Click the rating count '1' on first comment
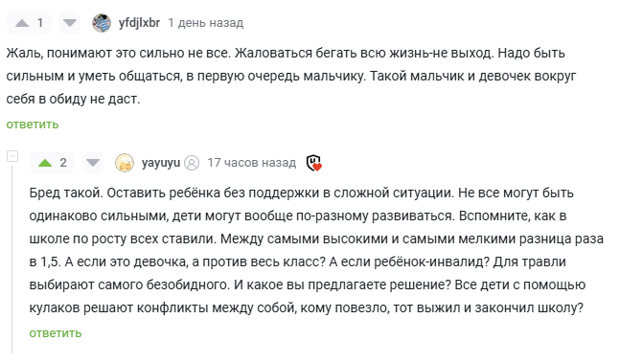The image size is (620, 364). click(40, 23)
